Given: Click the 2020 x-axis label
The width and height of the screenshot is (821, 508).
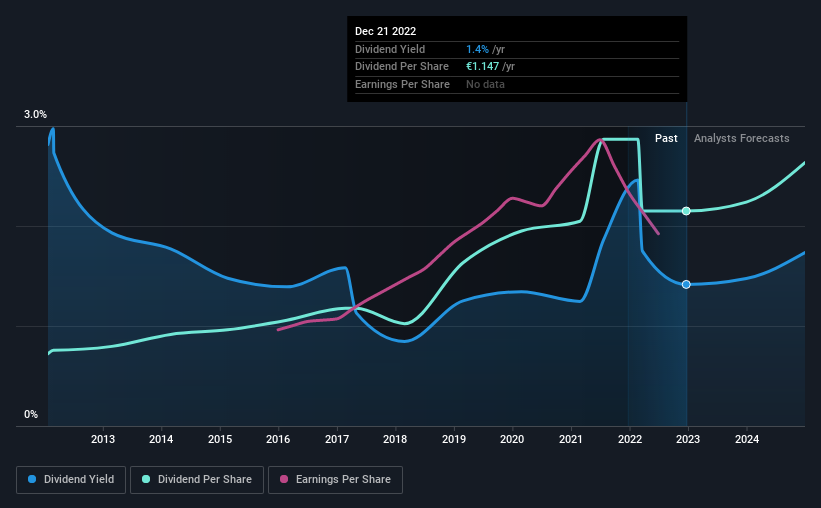Looking at the screenshot, I should tap(512, 439).
